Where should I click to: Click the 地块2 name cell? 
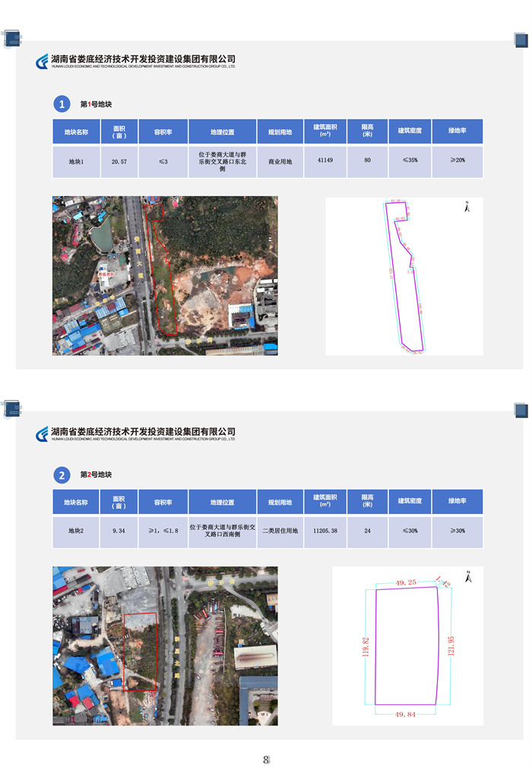(x=76, y=532)
